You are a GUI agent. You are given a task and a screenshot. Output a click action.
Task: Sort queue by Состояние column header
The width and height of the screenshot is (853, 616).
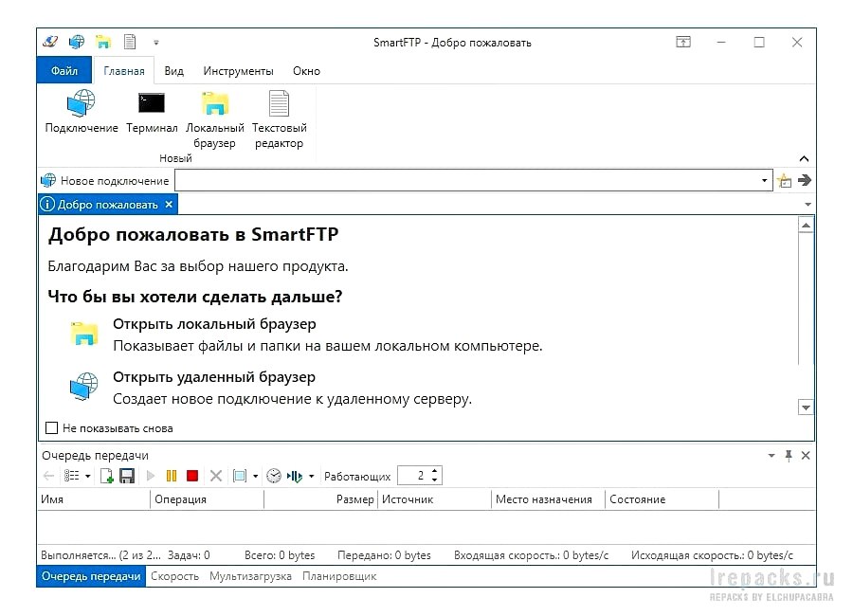tap(662, 499)
